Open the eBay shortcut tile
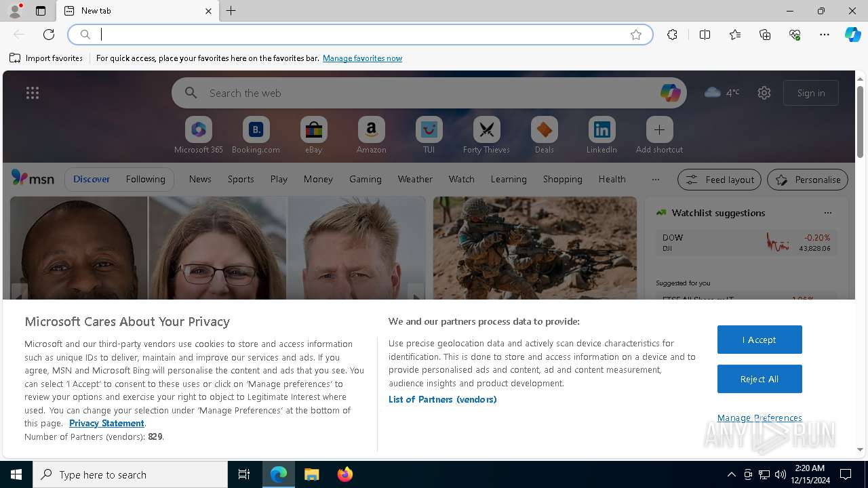The image size is (868, 488). click(x=313, y=135)
